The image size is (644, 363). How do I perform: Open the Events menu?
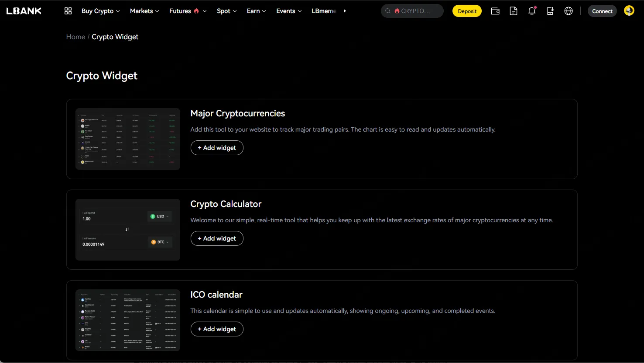click(289, 11)
